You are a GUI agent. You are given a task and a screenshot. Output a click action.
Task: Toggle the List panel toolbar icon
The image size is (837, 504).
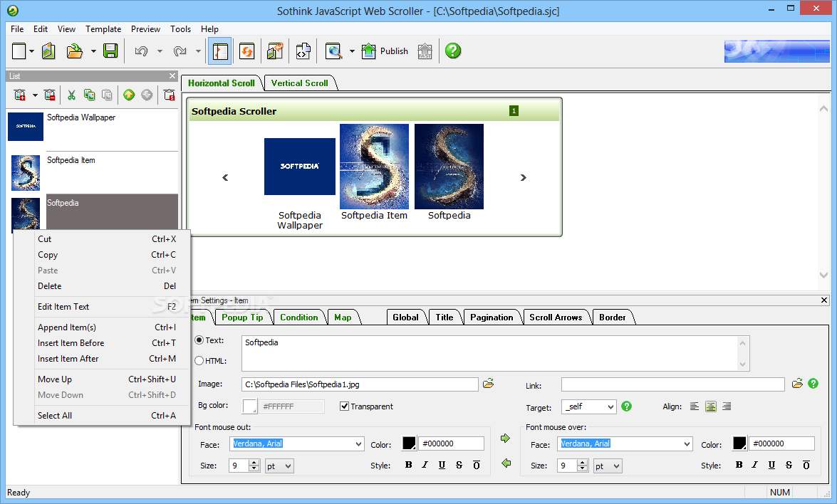pyautogui.click(x=220, y=51)
